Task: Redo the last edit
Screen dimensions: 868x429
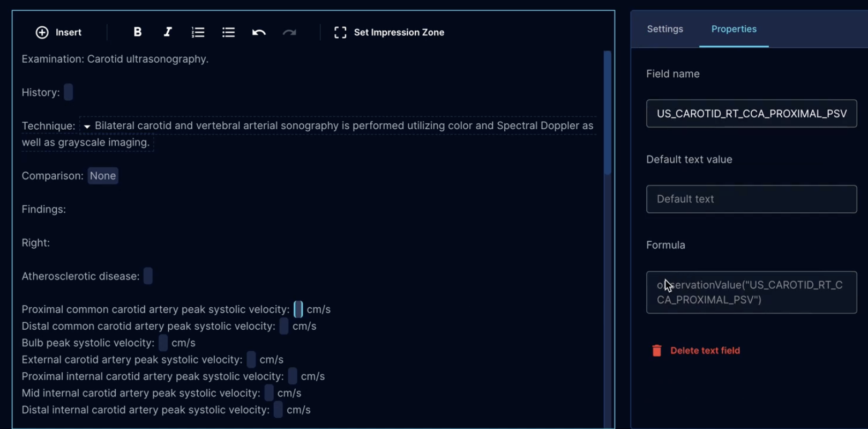Action: [x=289, y=33]
